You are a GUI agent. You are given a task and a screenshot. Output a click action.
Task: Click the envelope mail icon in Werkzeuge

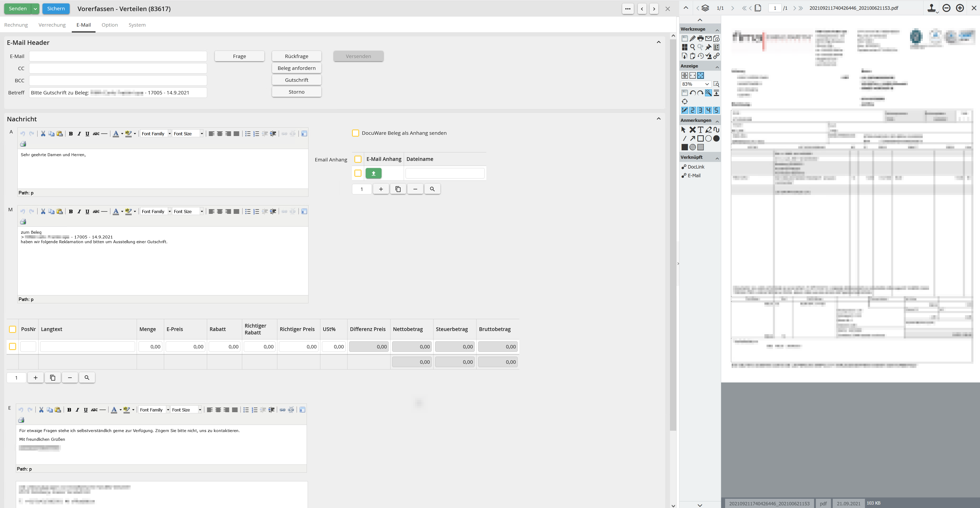tap(708, 39)
